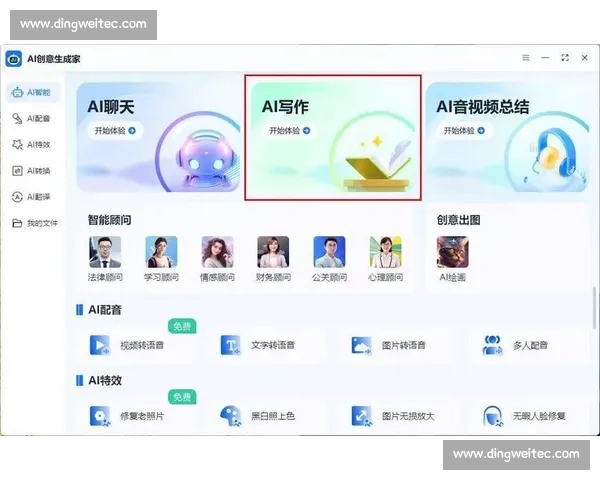Image resolution: width=600 pixels, height=480 pixels.
Task: Open 我的文件 in the sidebar
Action: point(34,223)
